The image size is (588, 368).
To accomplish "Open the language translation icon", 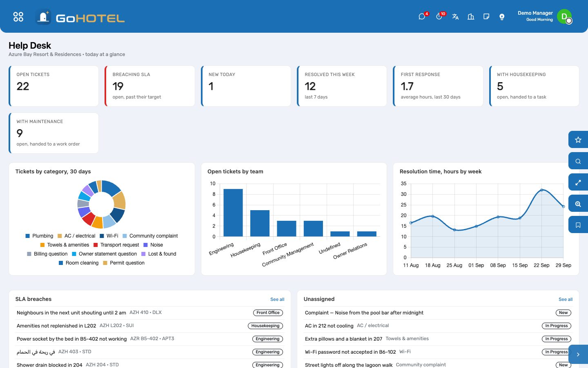I will click(455, 17).
